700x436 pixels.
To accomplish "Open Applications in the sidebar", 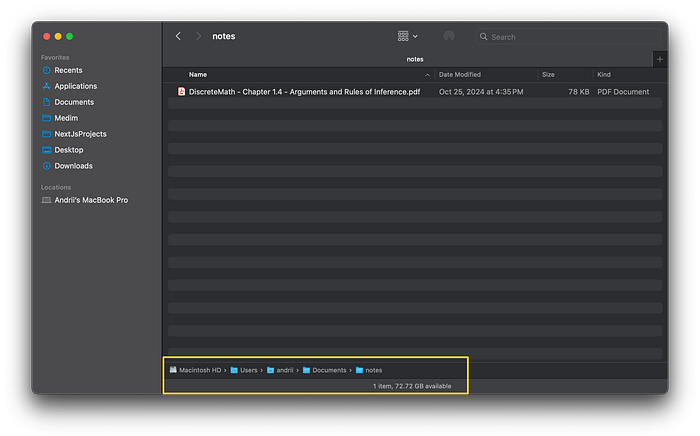I will coord(75,86).
